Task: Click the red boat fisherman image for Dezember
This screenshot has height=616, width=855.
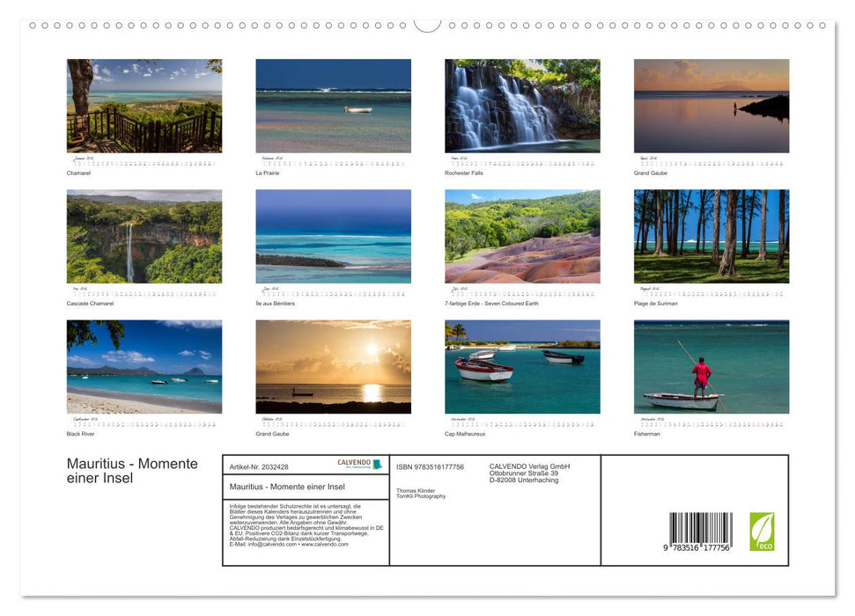Action: coord(711,367)
